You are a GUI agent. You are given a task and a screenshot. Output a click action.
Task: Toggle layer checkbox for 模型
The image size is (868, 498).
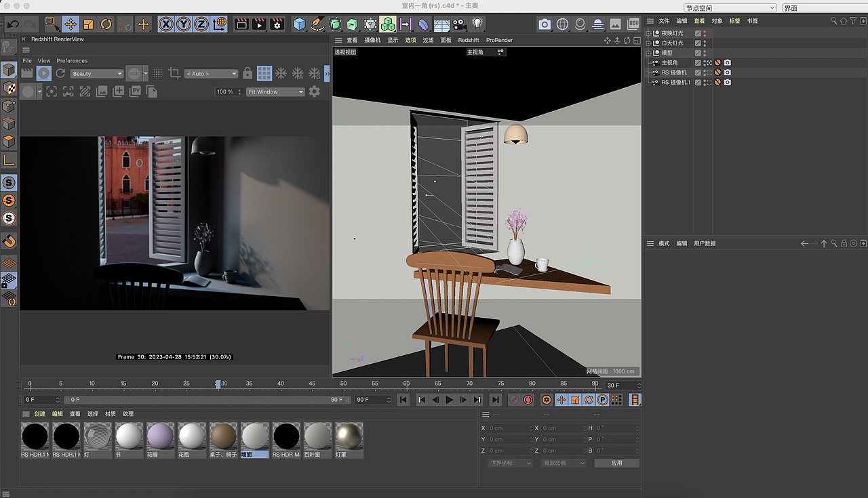pyautogui.click(x=698, y=53)
